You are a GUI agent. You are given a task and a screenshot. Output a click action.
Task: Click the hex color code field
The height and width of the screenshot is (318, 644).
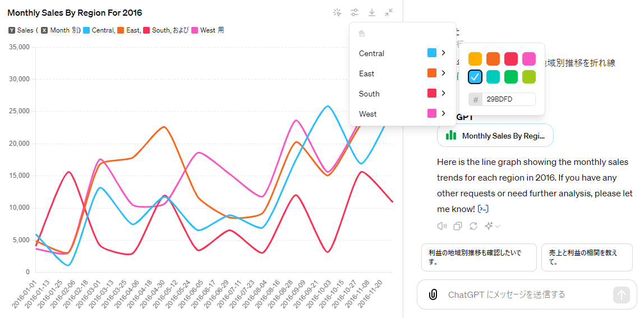pyautogui.click(x=508, y=99)
